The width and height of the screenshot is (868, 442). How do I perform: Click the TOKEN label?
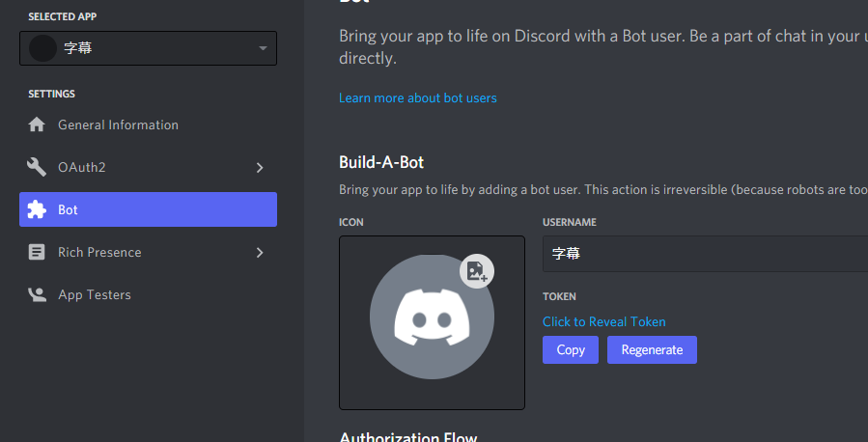coord(559,296)
